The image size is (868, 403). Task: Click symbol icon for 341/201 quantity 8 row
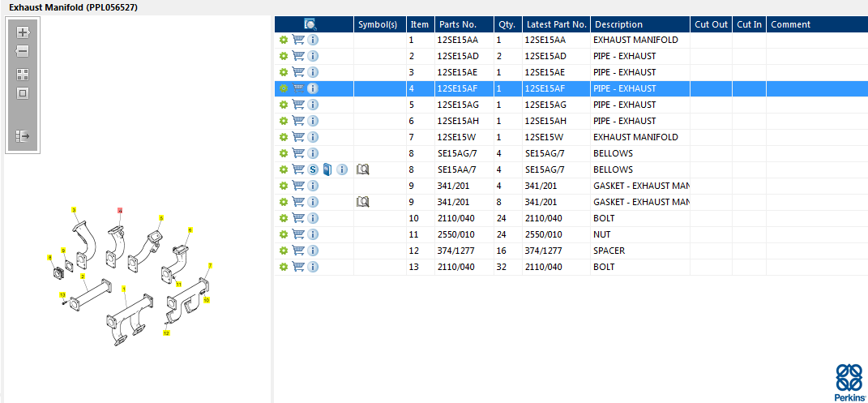click(x=362, y=202)
